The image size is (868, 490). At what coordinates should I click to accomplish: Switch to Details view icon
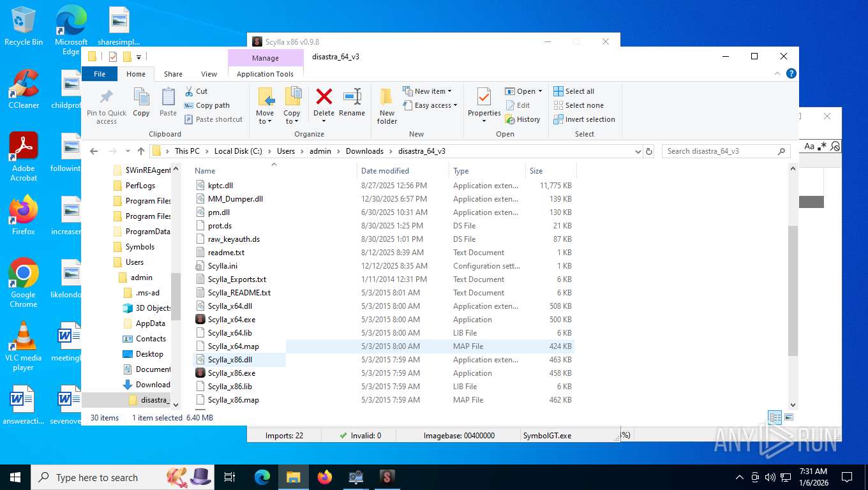click(775, 418)
